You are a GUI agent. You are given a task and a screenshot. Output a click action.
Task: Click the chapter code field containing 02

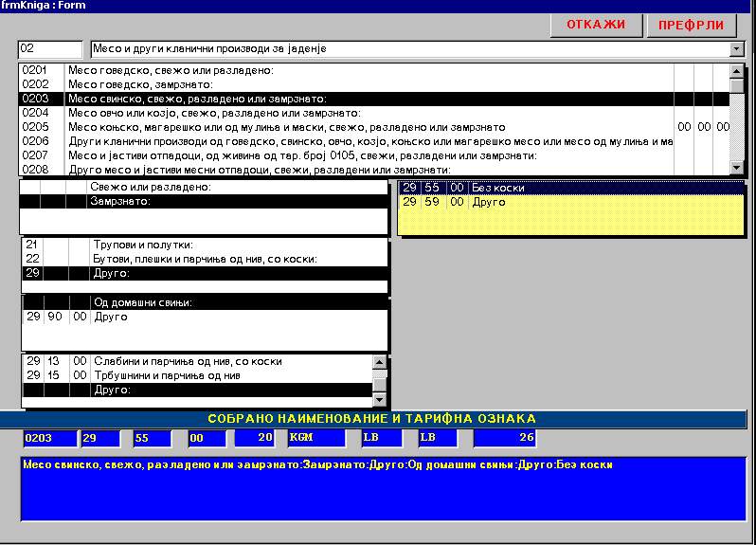(x=50, y=49)
